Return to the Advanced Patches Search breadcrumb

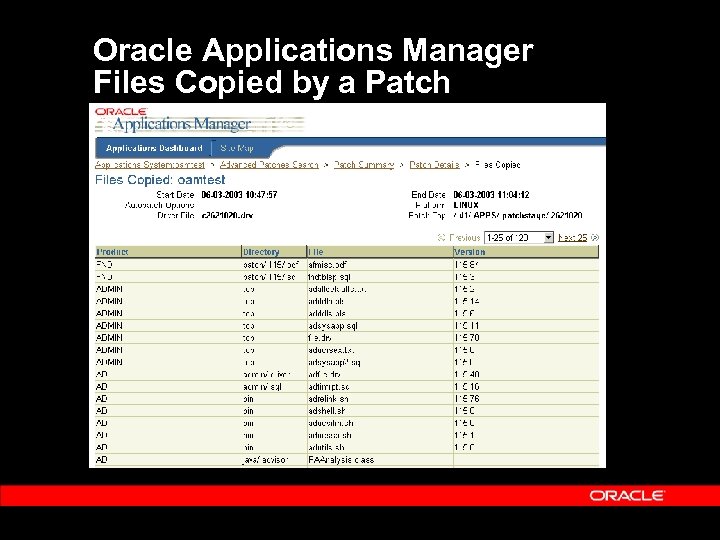tap(269, 164)
